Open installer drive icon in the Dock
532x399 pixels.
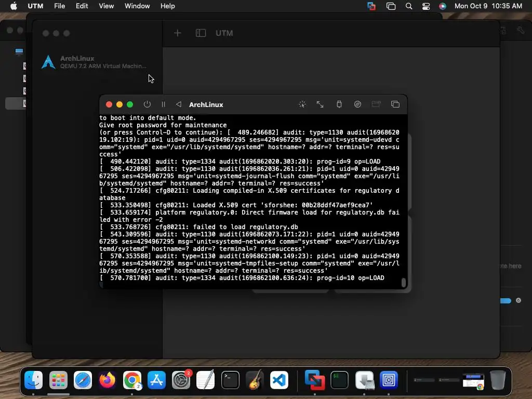364,380
